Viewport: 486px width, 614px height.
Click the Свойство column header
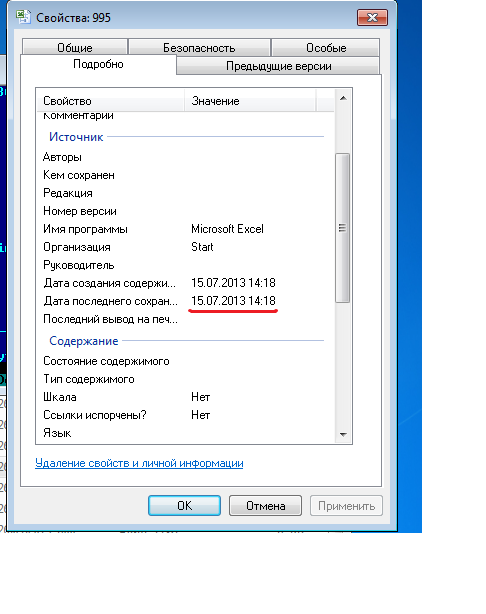[x=110, y=101]
